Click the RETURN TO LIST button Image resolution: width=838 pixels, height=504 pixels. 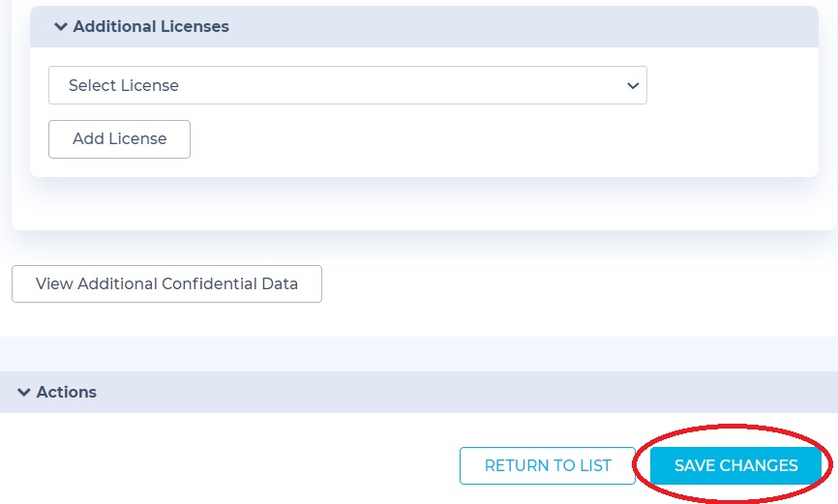(x=548, y=465)
